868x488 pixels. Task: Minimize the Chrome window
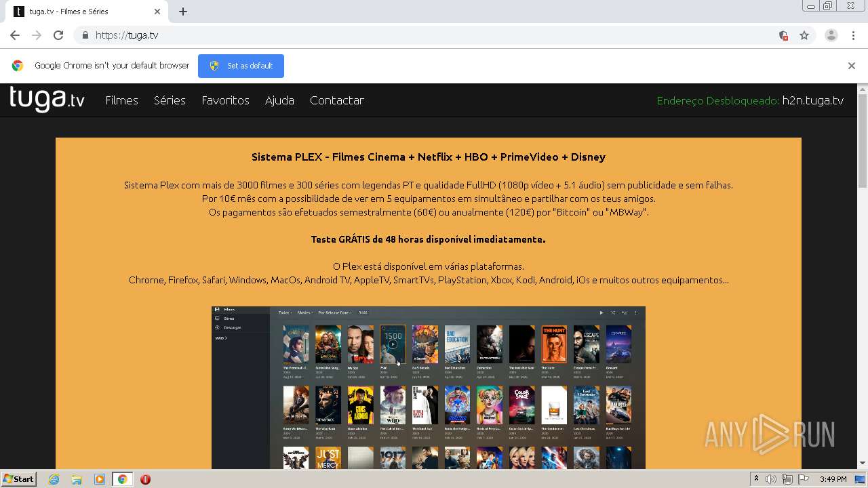(811, 6)
